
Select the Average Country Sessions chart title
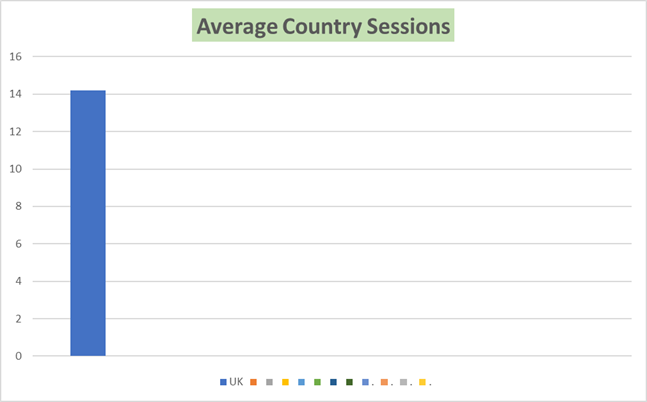[x=323, y=27]
